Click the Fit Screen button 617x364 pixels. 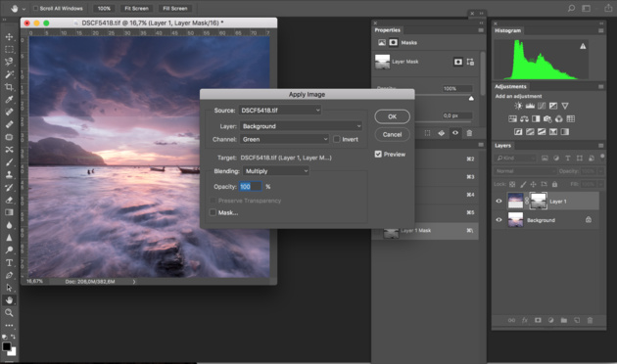136,8
